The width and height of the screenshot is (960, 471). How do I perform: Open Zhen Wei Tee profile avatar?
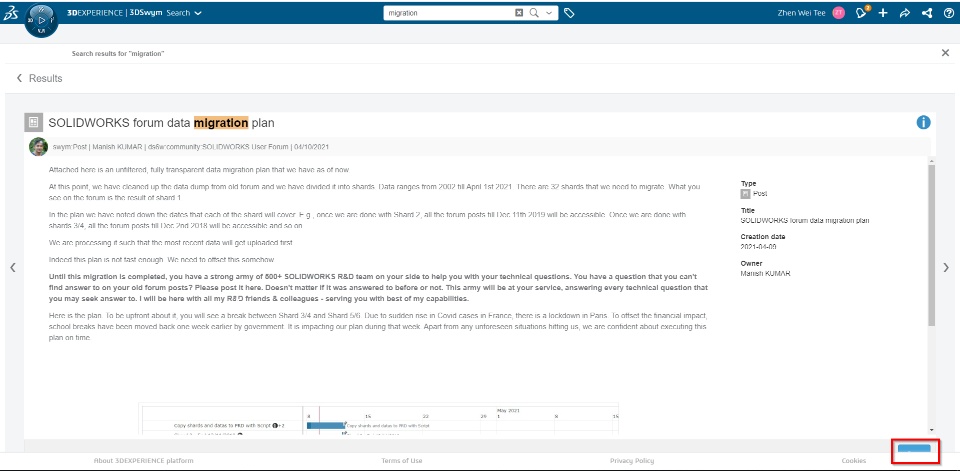point(839,13)
